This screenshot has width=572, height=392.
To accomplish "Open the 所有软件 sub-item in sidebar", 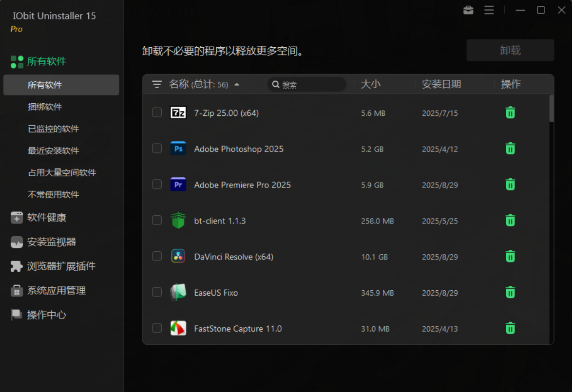I will (61, 85).
